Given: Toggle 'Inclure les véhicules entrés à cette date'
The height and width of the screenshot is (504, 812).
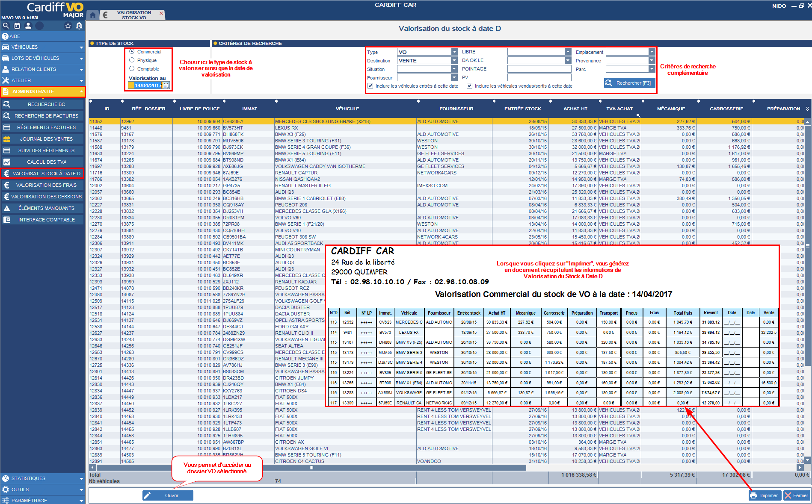Looking at the screenshot, I should (x=370, y=86).
